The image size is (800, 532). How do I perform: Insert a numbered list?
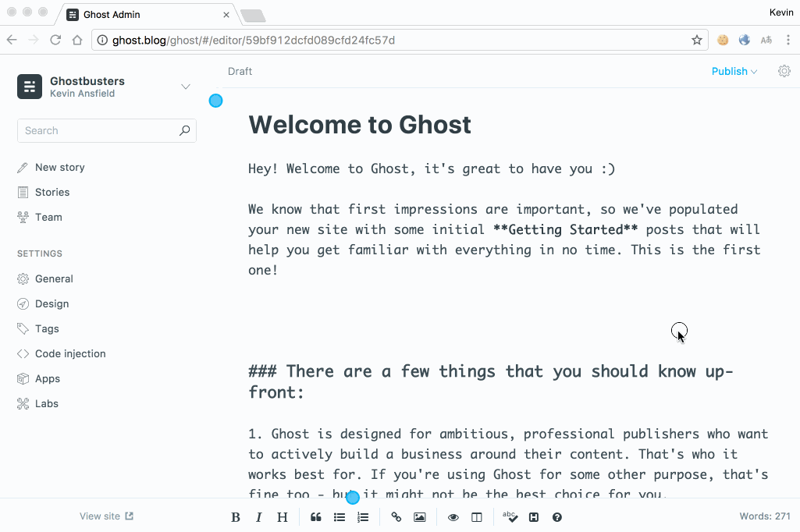click(x=363, y=517)
